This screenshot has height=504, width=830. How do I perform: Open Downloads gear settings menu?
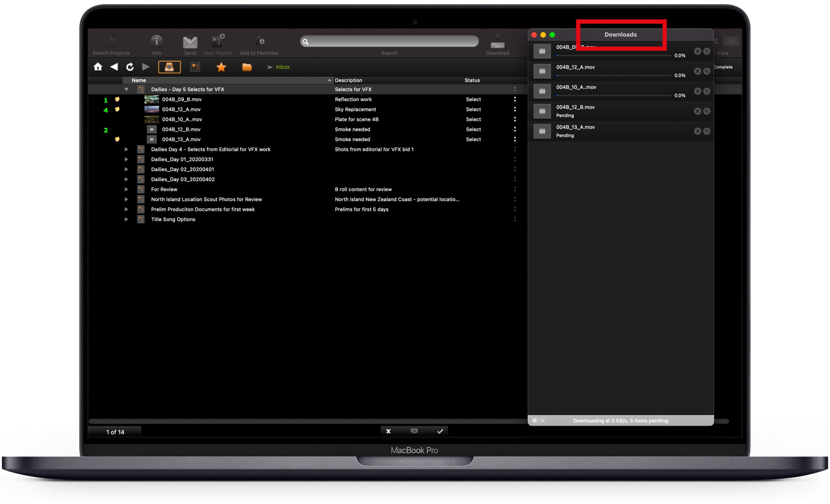click(537, 421)
